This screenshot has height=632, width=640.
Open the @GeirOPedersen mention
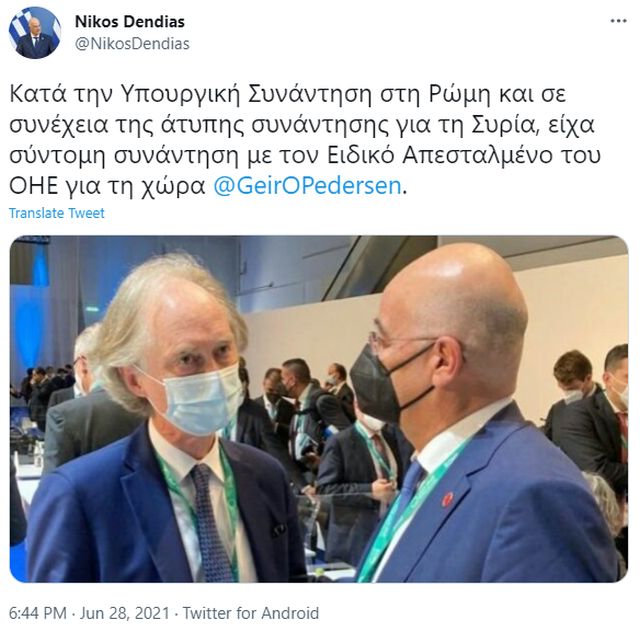(x=307, y=186)
